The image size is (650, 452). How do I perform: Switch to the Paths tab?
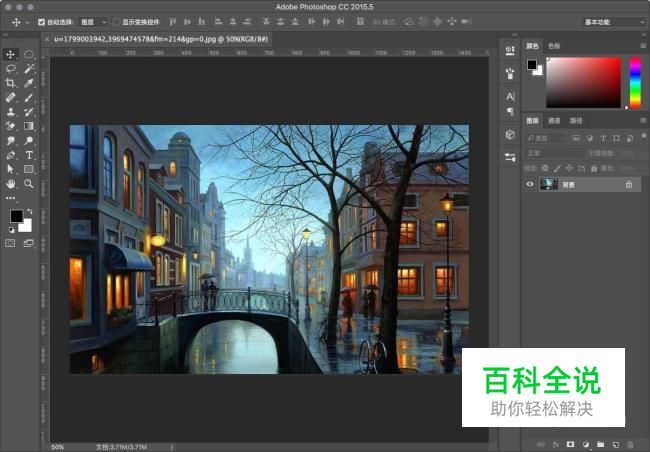click(576, 121)
